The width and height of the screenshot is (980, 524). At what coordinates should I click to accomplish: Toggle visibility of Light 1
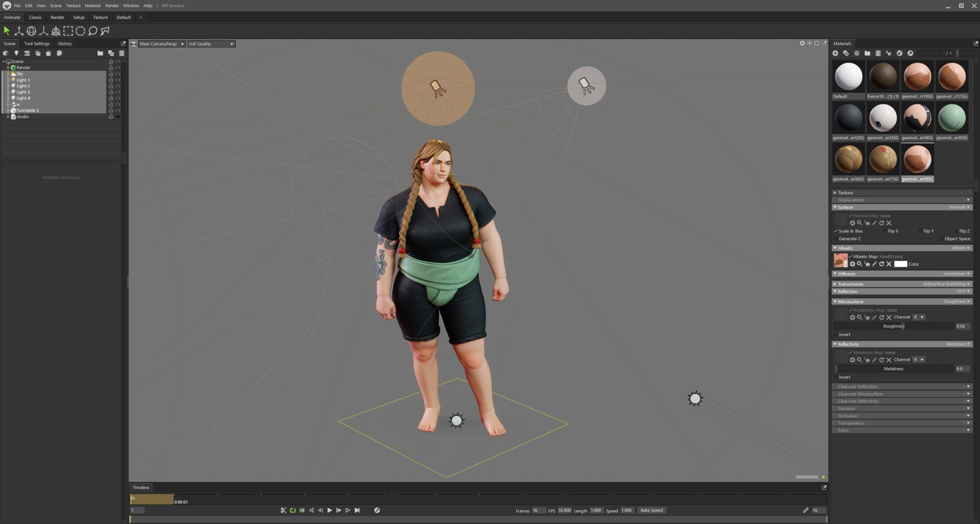[x=118, y=80]
